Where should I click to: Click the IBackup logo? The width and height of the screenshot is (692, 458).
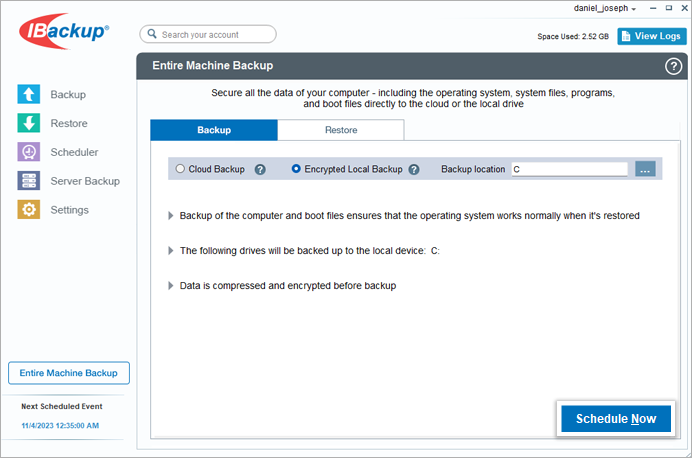64,31
